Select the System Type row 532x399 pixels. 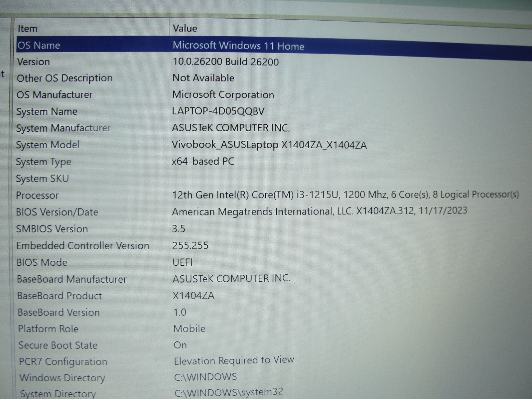point(44,162)
